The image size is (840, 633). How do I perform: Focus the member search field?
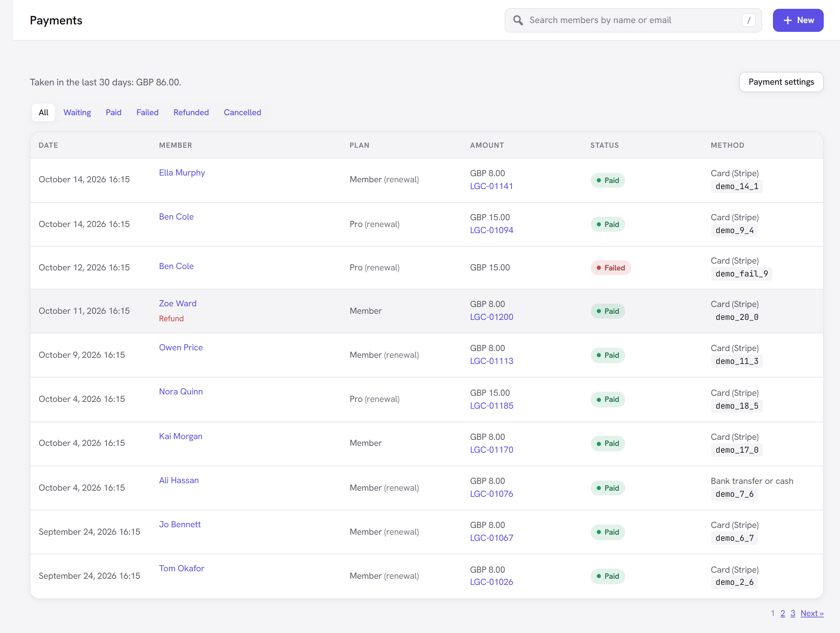(x=633, y=20)
